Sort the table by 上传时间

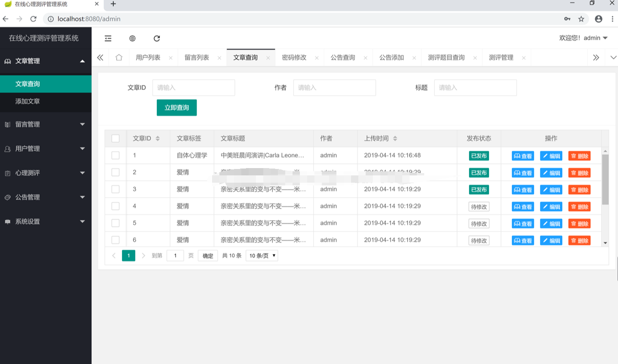(395, 138)
